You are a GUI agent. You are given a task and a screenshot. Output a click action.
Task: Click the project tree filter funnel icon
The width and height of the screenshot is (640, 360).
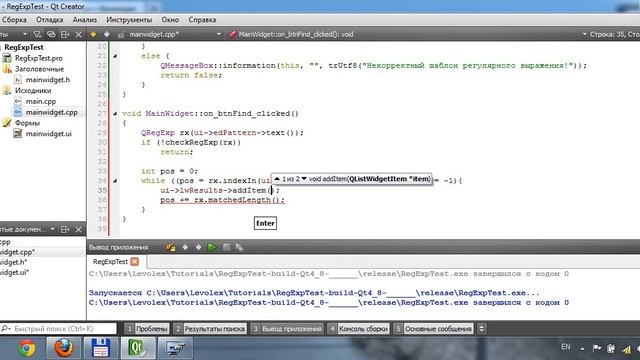pyautogui.click(x=37, y=35)
